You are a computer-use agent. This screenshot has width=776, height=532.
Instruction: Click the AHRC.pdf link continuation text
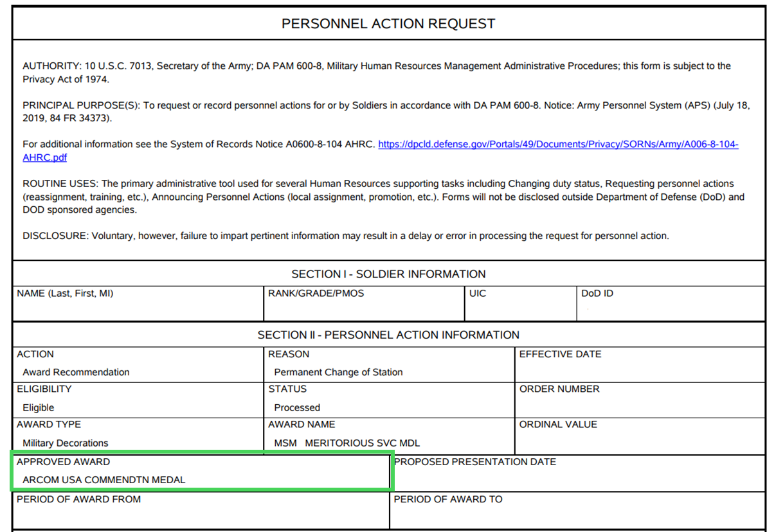point(45,157)
